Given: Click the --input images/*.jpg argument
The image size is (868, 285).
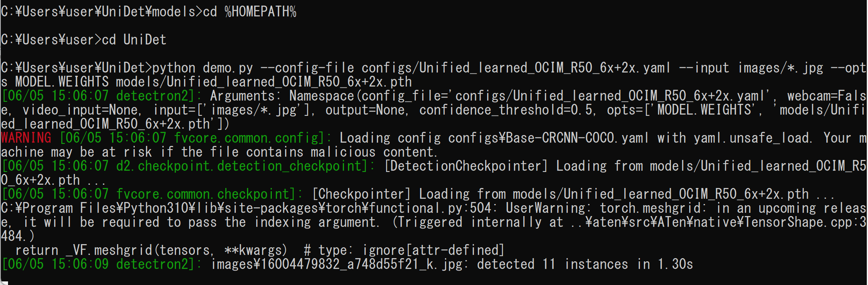Looking at the screenshot, I should (751, 68).
